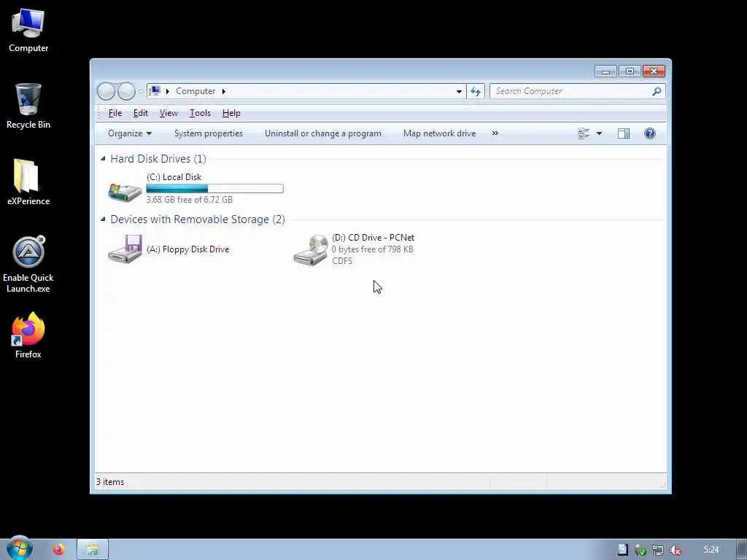747x560 pixels.
Task: Select the Firefox desktop shortcut
Action: point(28,335)
